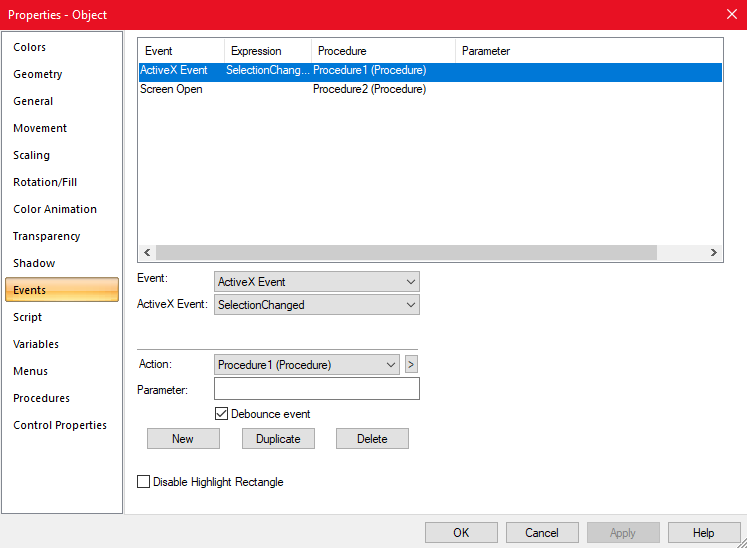The height and width of the screenshot is (548, 747).
Task: Show the Rotation/Fill page
Action: pyautogui.click(x=45, y=182)
